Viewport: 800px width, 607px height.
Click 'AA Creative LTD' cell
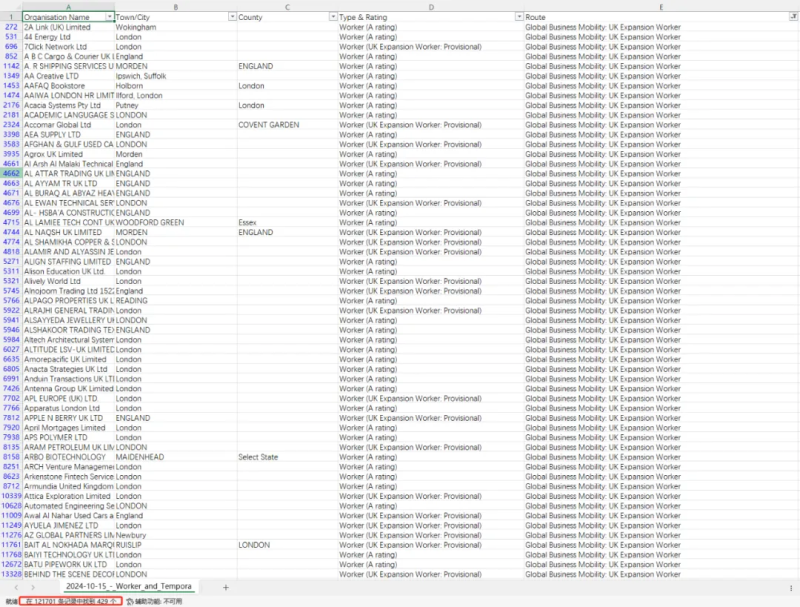click(68, 76)
